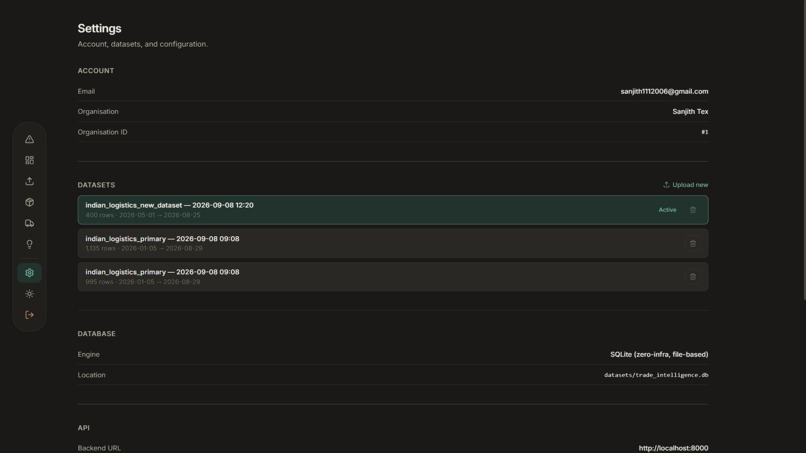
Task: Delete the indian_logistics_new_dataset entry
Action: pyautogui.click(x=692, y=210)
